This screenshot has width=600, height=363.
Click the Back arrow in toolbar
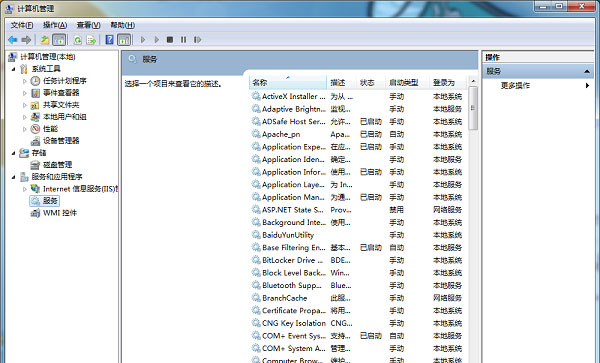pyautogui.click(x=13, y=40)
